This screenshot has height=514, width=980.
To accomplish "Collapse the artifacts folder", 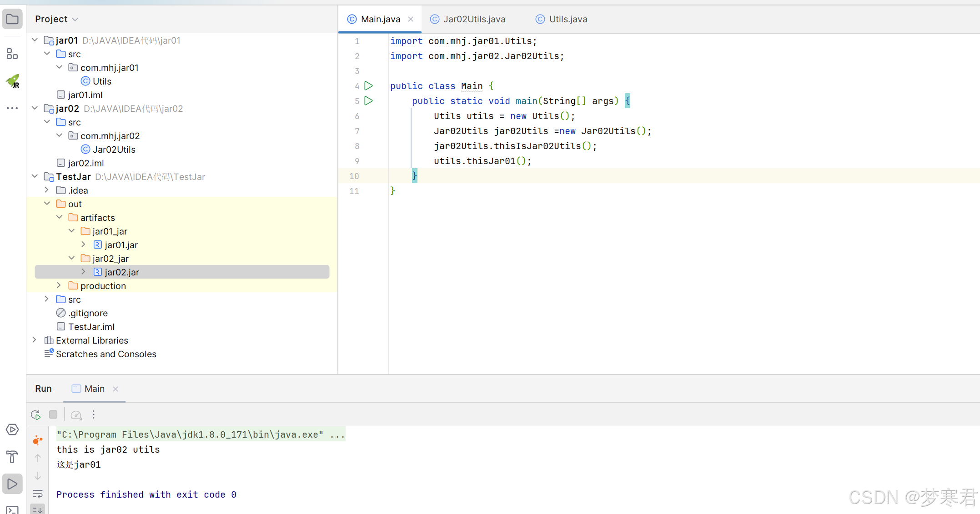I will click(x=59, y=218).
